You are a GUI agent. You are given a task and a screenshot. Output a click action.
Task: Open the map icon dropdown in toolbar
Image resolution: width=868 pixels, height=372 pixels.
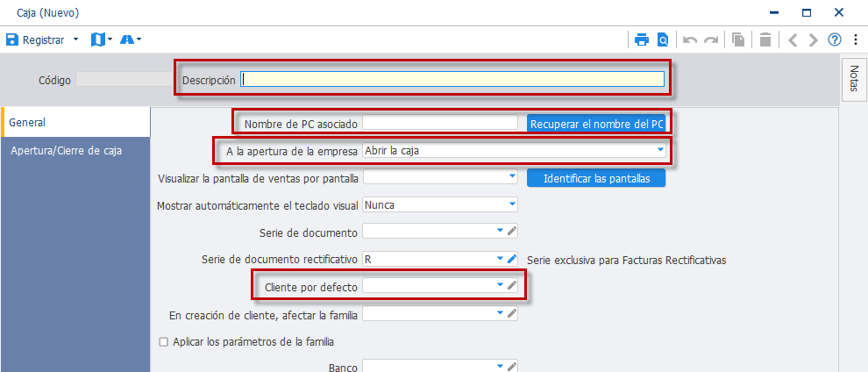(110, 39)
